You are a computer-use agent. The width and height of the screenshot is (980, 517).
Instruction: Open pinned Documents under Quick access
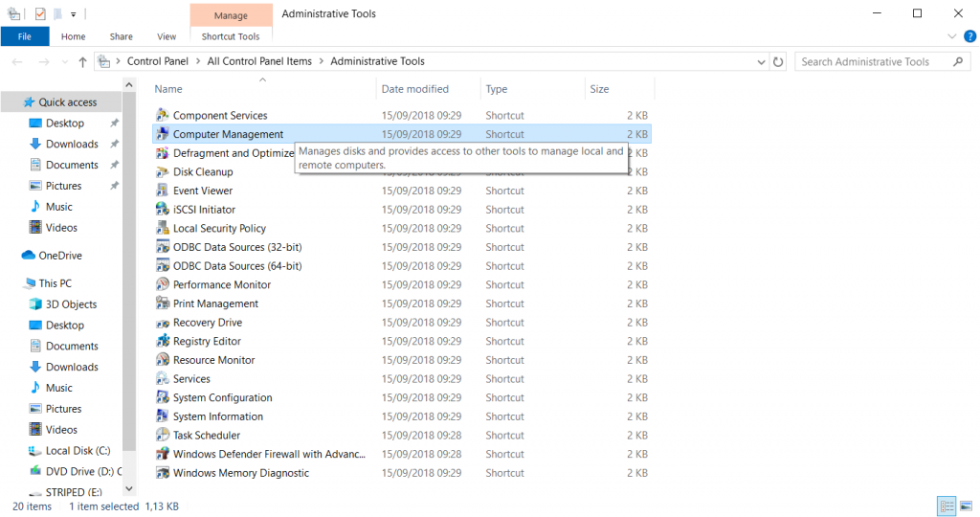(x=64, y=165)
